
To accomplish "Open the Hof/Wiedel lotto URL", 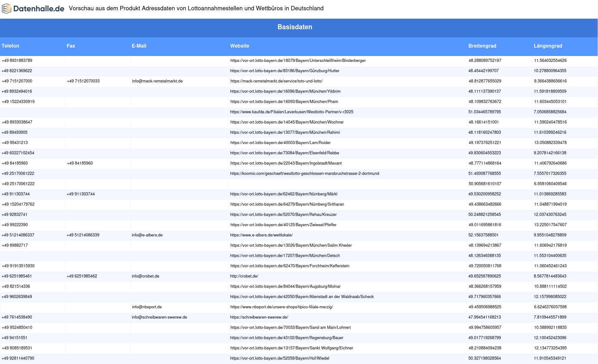I will (280, 358).
